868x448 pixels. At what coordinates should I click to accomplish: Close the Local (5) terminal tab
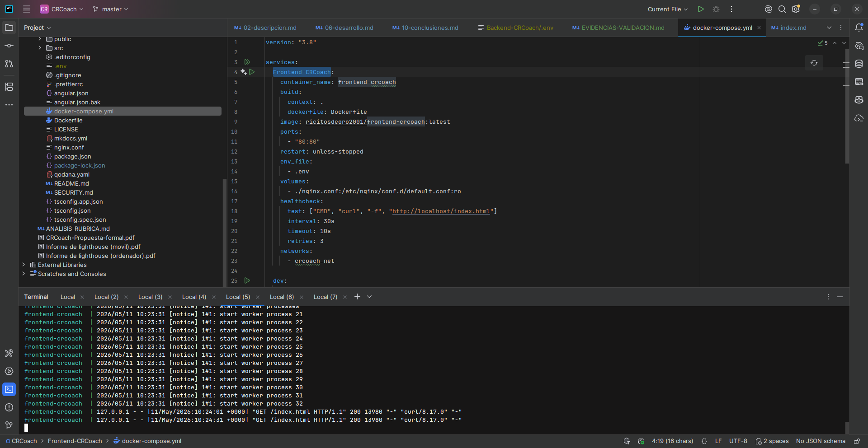point(258,297)
